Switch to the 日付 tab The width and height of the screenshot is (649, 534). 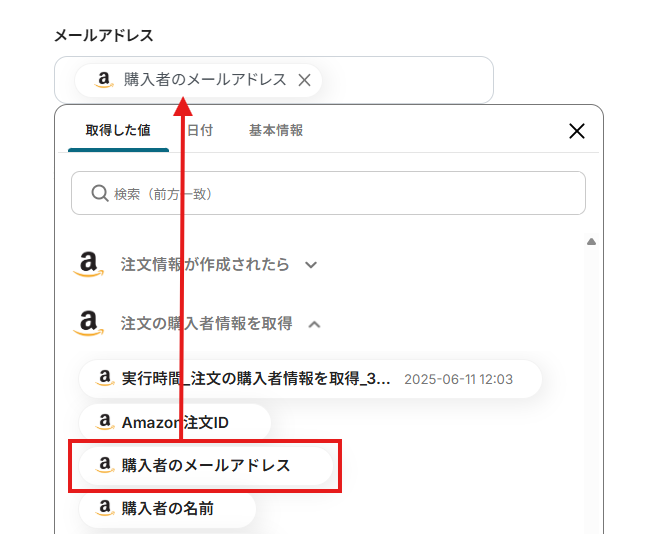click(x=200, y=130)
